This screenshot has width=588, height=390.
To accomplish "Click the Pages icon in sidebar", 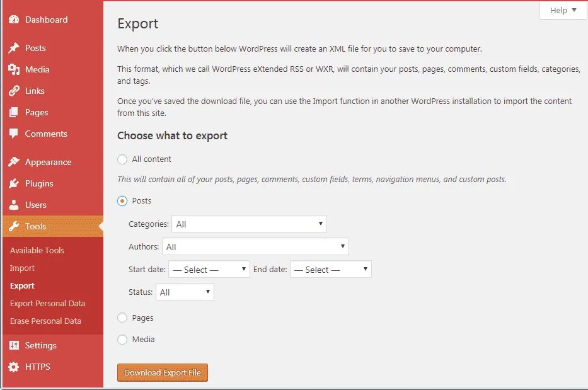I will tap(14, 112).
